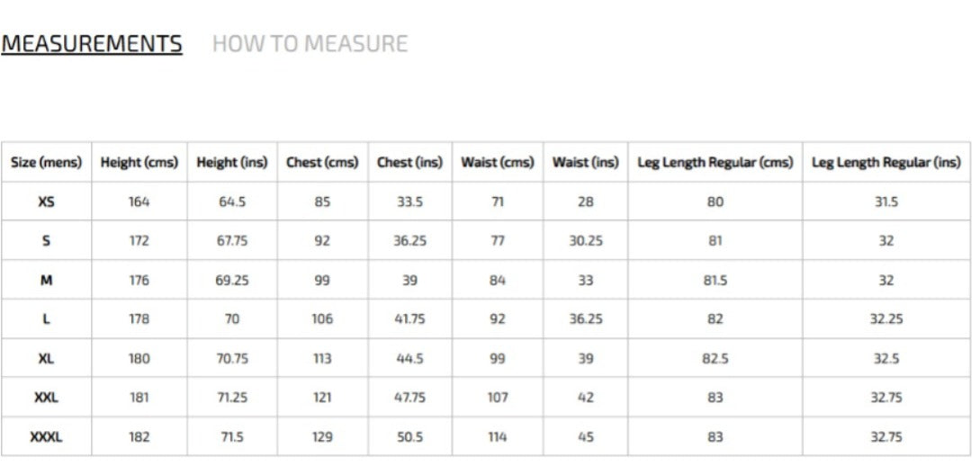This screenshot has height=475, width=980.
Task: Click the Waist (ins) header cell
Action: pyautogui.click(x=586, y=163)
